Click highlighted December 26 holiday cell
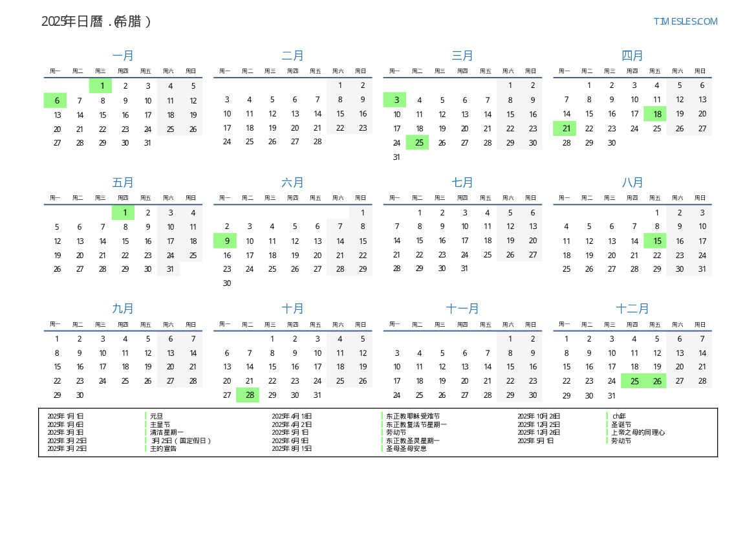756x535 pixels. [655, 381]
